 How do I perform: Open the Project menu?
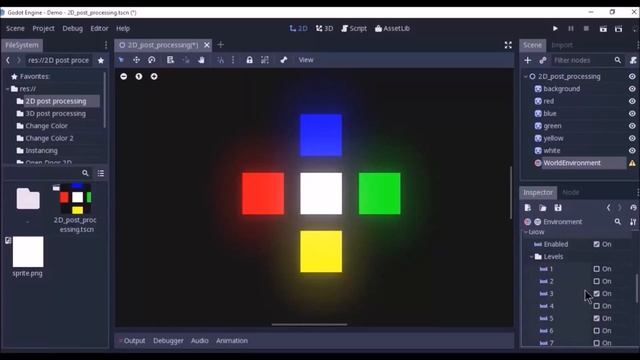43,29
